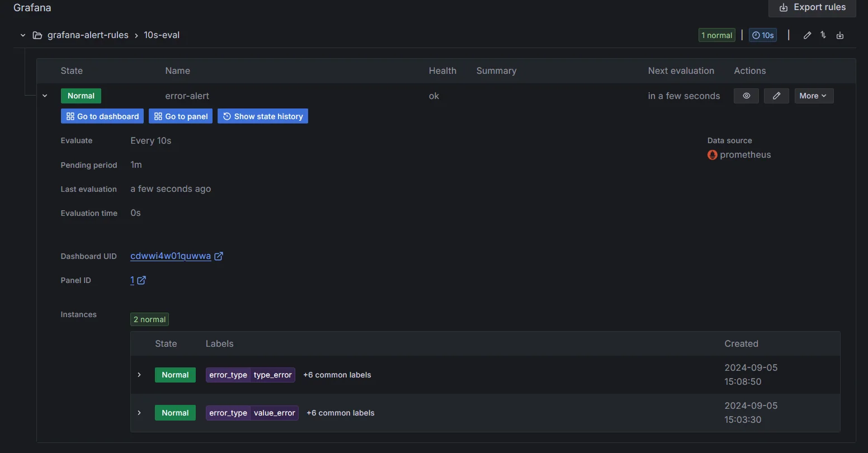Click +6 common labels in value_error row
This screenshot has height=453, width=868.
click(x=341, y=413)
